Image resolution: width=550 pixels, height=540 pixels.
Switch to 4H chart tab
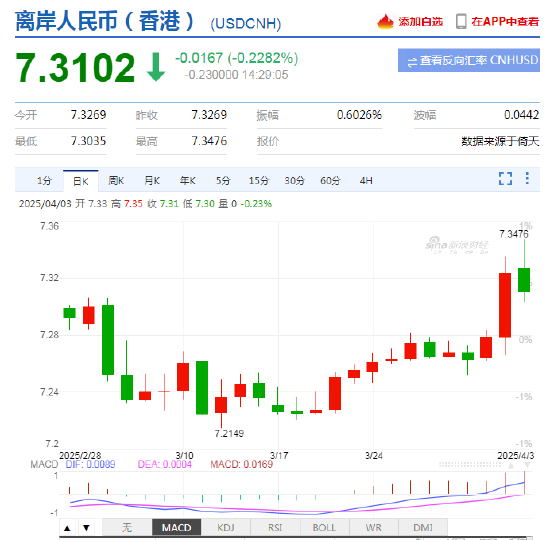point(366,181)
